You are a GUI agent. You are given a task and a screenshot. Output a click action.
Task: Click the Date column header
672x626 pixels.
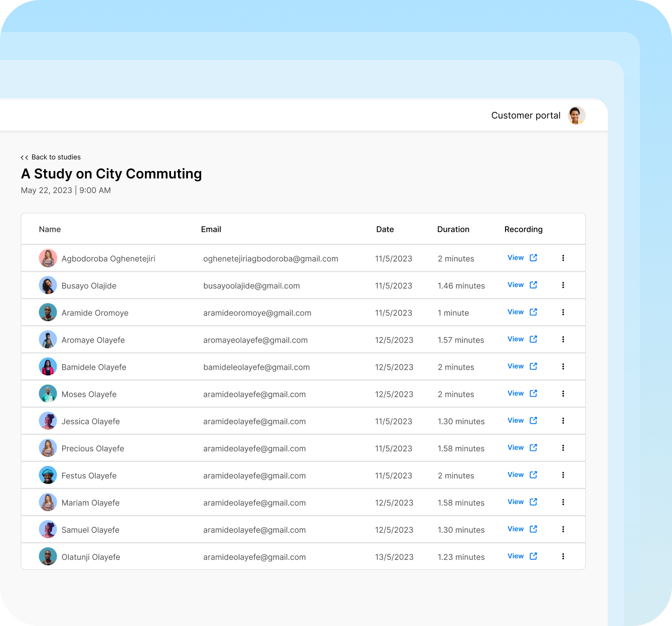pyautogui.click(x=385, y=229)
